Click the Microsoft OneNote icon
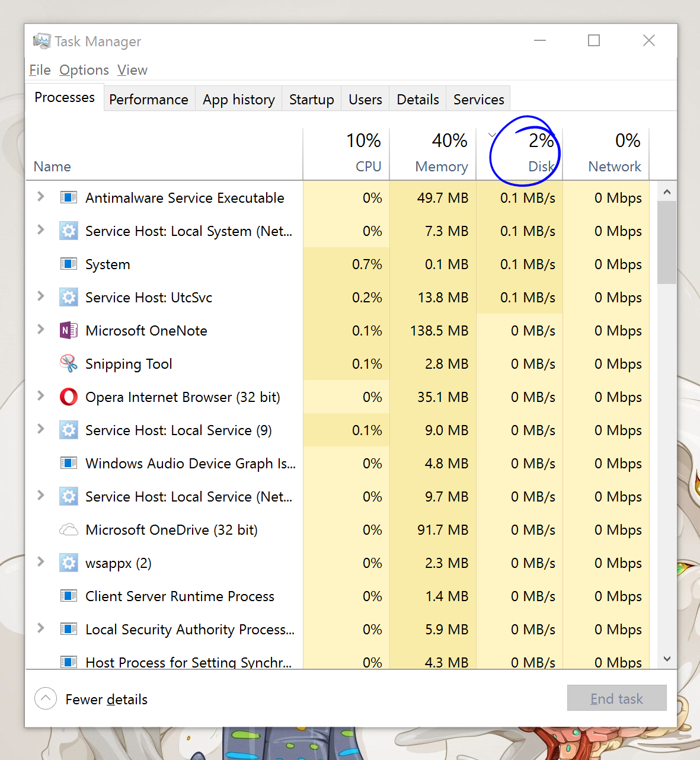The image size is (700, 760). pyautogui.click(x=69, y=330)
